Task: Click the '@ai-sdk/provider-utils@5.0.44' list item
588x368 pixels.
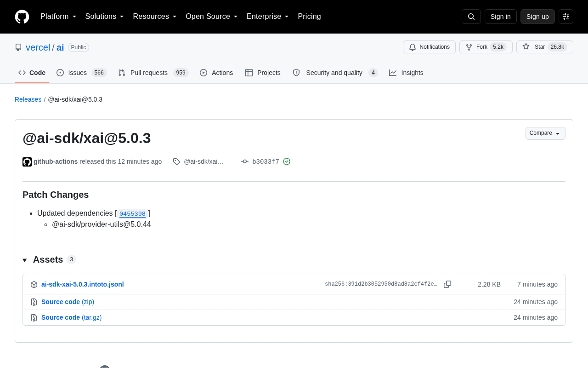Action: tap(102, 224)
